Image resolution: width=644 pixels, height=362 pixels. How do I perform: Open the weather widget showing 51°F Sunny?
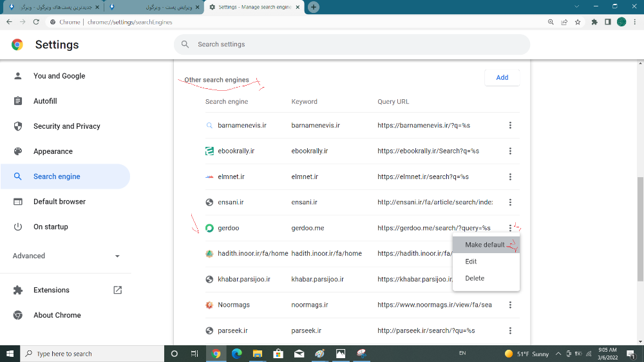coord(527,354)
